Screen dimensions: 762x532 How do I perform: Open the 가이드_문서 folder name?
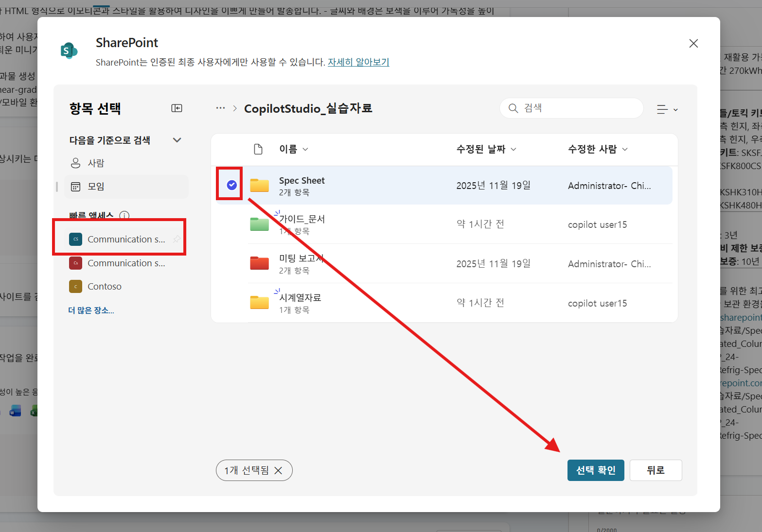click(302, 219)
